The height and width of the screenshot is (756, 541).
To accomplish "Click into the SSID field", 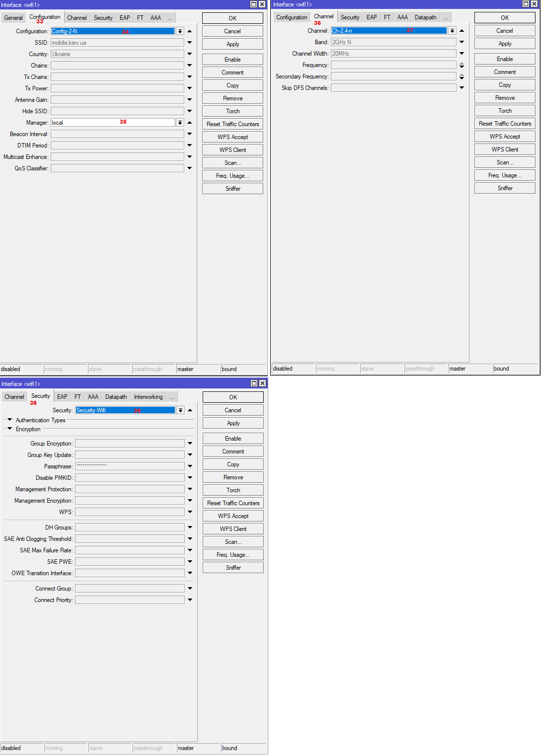I will (x=117, y=43).
